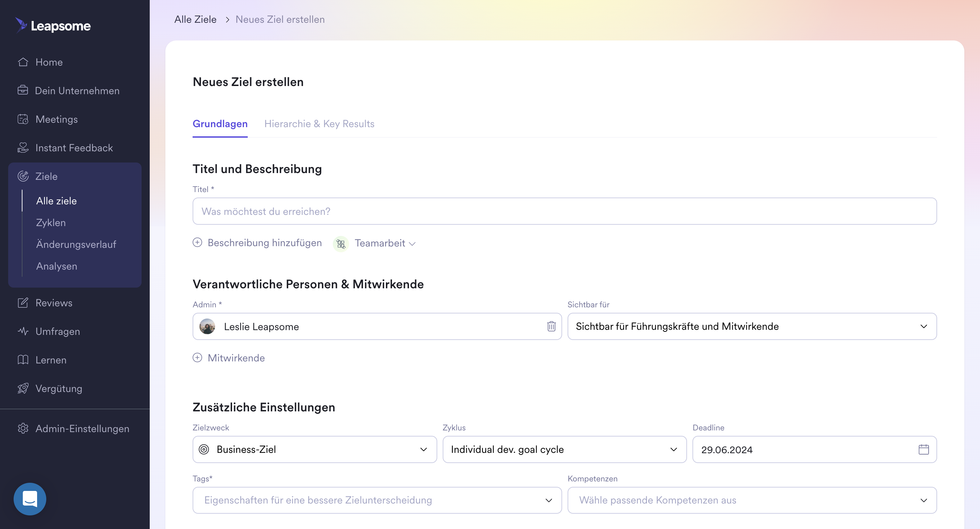The image size is (980, 529).
Task: Open the Sichtbar für dropdown
Action: click(752, 326)
